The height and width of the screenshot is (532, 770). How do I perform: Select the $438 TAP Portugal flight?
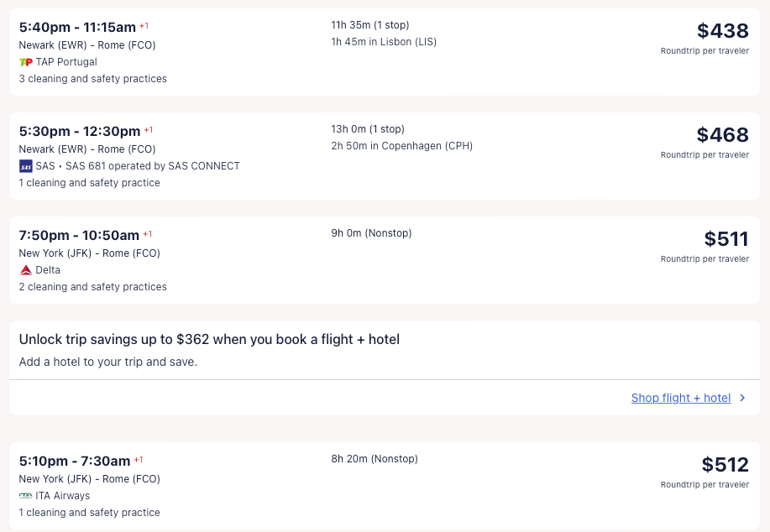[x=722, y=31]
